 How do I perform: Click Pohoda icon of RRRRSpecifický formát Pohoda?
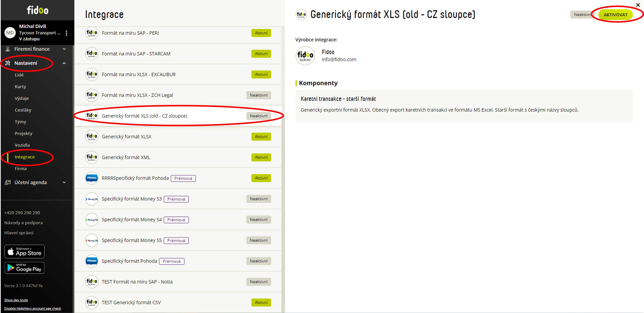click(x=92, y=178)
